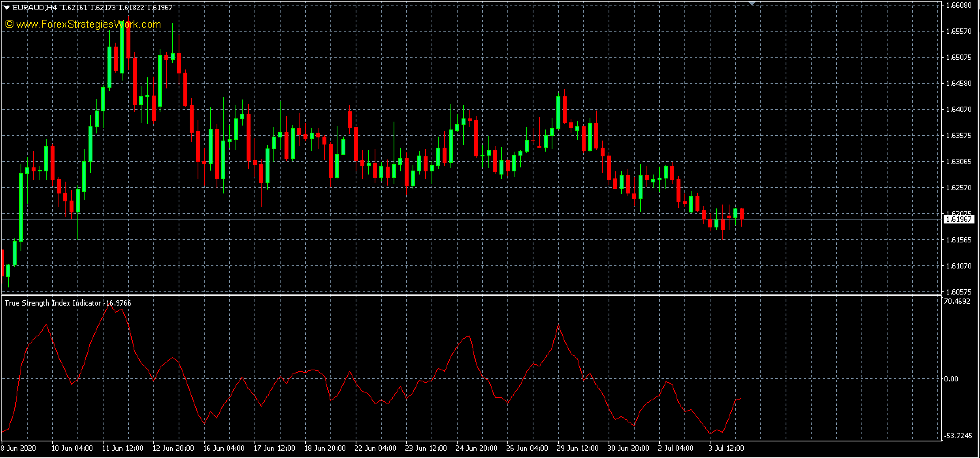The height and width of the screenshot is (458, 980).
Task: Click the ForexStrategiesWork.com watermark link
Action: click(83, 24)
